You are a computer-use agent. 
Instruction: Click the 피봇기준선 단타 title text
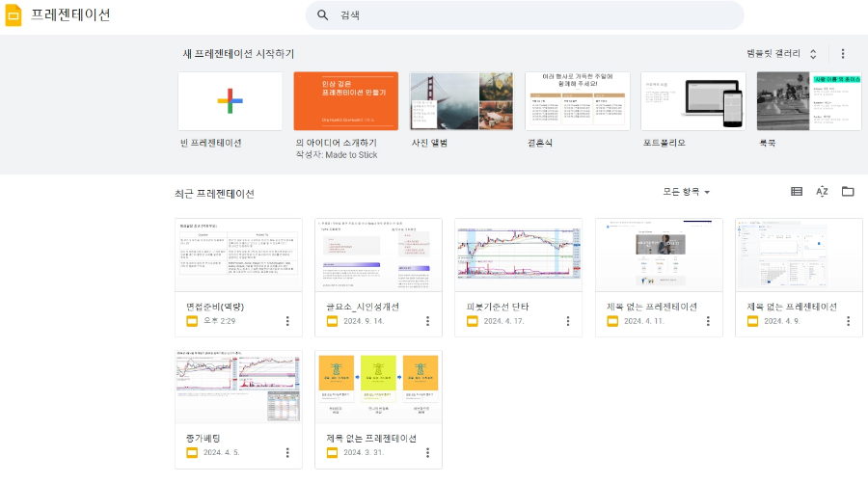pos(498,307)
